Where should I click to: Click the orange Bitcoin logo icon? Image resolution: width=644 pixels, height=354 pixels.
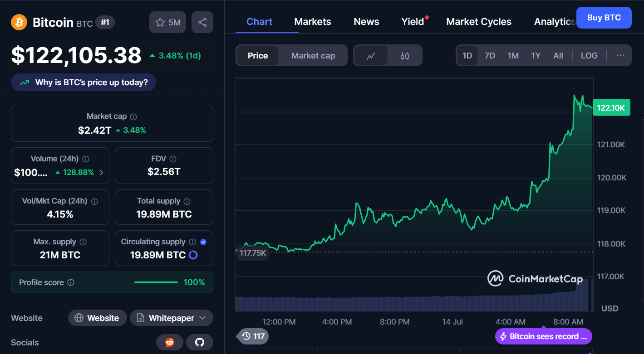pyautogui.click(x=19, y=22)
